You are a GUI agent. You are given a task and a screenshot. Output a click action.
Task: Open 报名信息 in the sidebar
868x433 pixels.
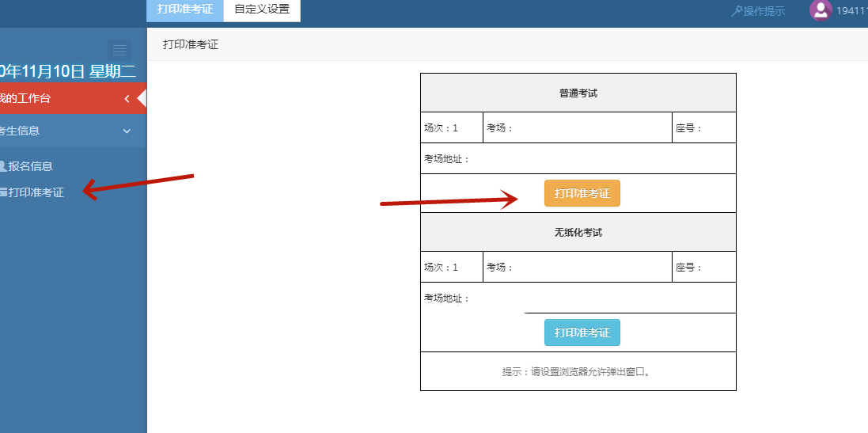point(31,166)
